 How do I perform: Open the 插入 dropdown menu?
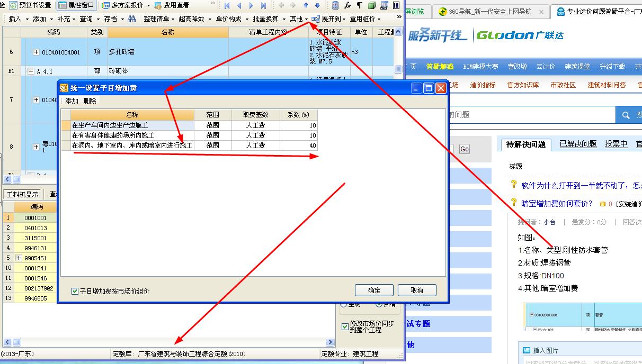click(19, 19)
